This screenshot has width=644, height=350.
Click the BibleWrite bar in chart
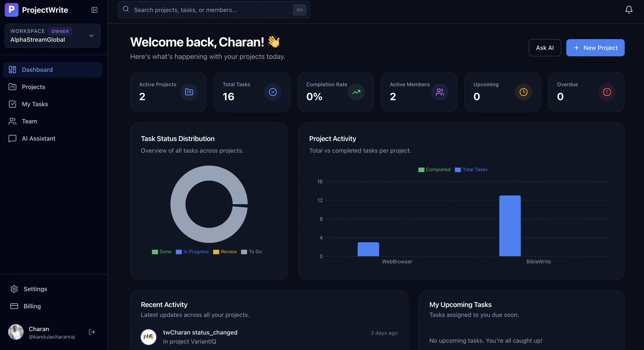click(510, 226)
